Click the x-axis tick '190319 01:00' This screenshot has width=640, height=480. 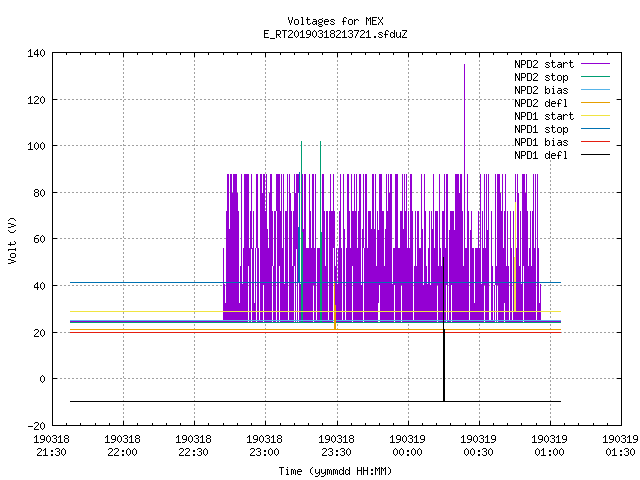pos(549,446)
